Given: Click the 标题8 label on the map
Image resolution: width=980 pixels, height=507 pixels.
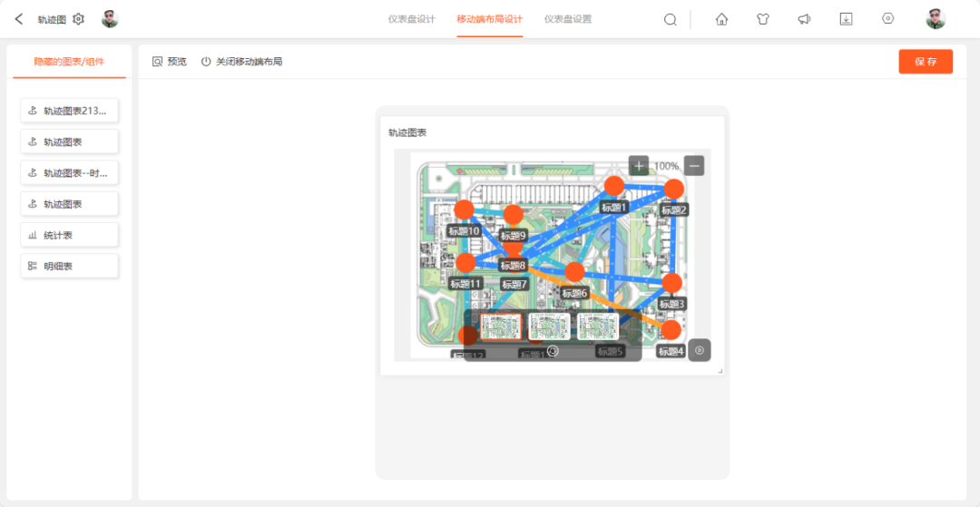Looking at the screenshot, I should coord(514,266).
